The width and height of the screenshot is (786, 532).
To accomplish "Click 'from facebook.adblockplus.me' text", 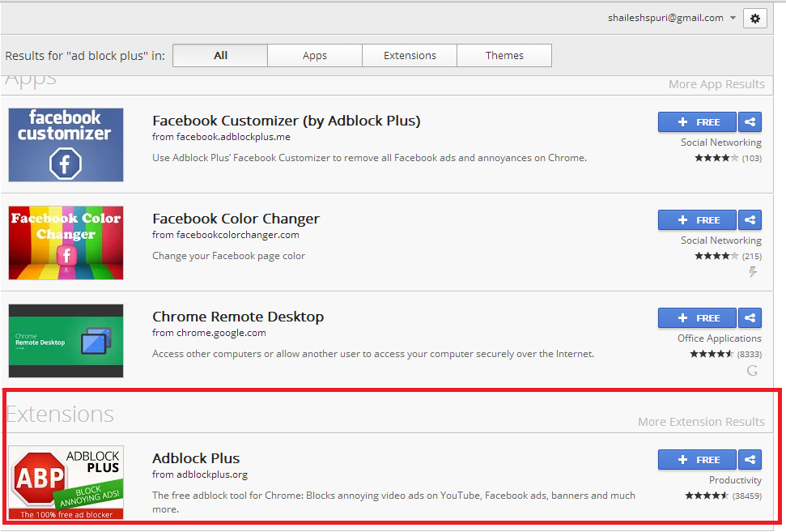I will 221,137.
